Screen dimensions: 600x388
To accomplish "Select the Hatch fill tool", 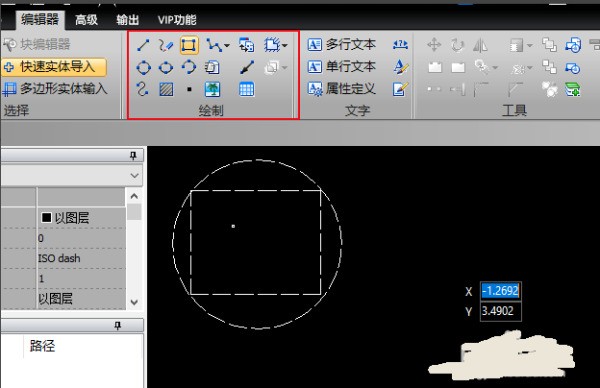I will tap(166, 90).
